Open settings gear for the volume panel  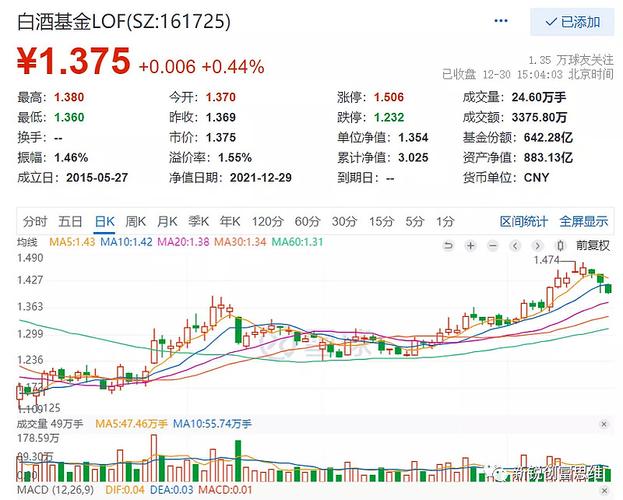pyautogui.click(x=605, y=424)
